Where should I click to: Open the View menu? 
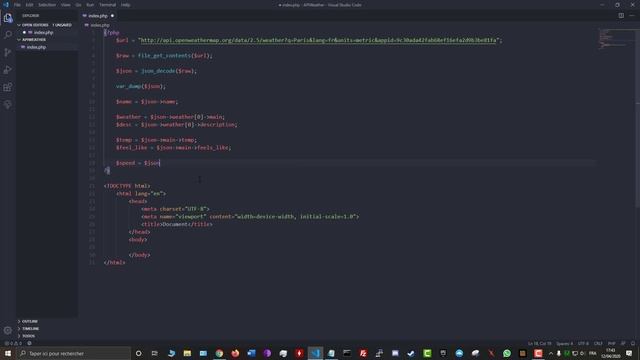pos(66,5)
